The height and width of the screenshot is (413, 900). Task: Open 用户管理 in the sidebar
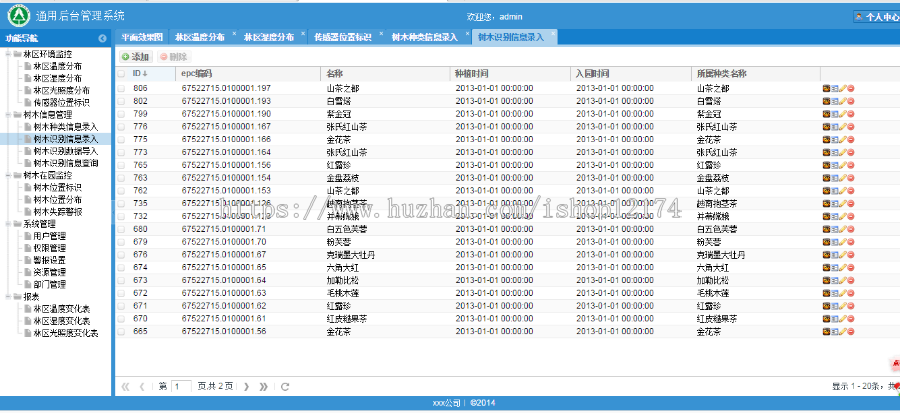click(49, 236)
